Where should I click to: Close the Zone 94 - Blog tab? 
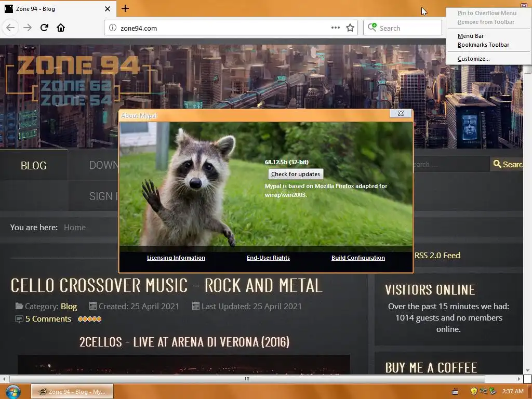point(107,9)
